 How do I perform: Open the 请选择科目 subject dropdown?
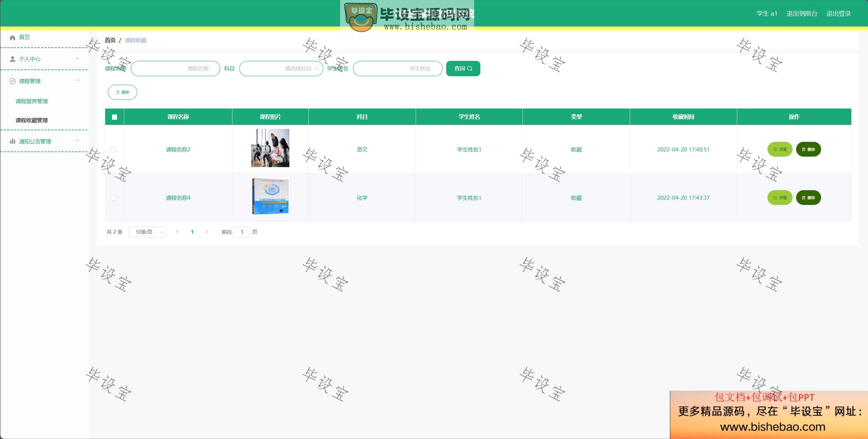pyautogui.click(x=281, y=69)
